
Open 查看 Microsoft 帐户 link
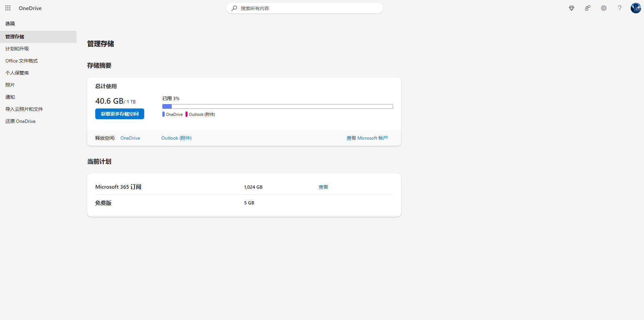coord(367,138)
